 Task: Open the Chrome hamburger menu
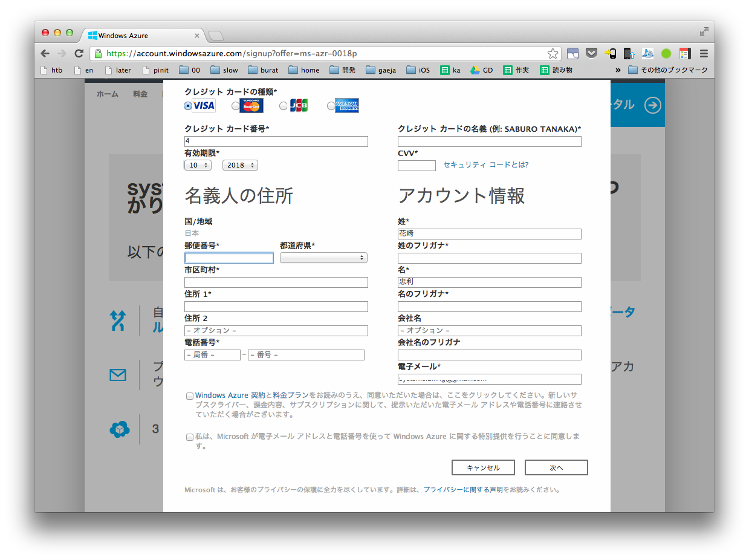click(704, 53)
